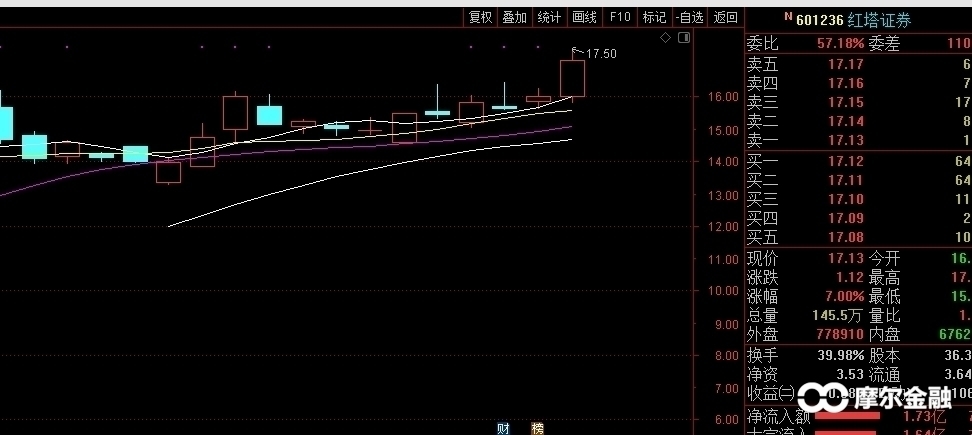Viewport: 972px width, 435px height.
Task: Open the 复权 price adjustment menu
Action: 480,17
